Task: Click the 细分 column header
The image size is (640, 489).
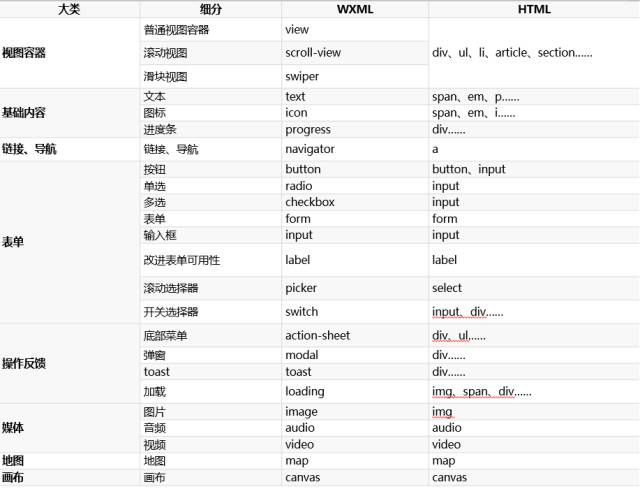Action: pos(211,9)
